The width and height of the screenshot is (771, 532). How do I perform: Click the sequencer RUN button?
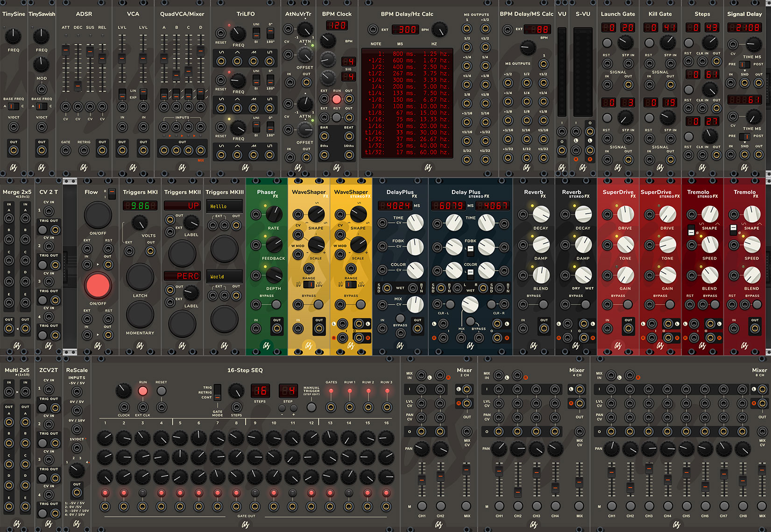(143, 391)
